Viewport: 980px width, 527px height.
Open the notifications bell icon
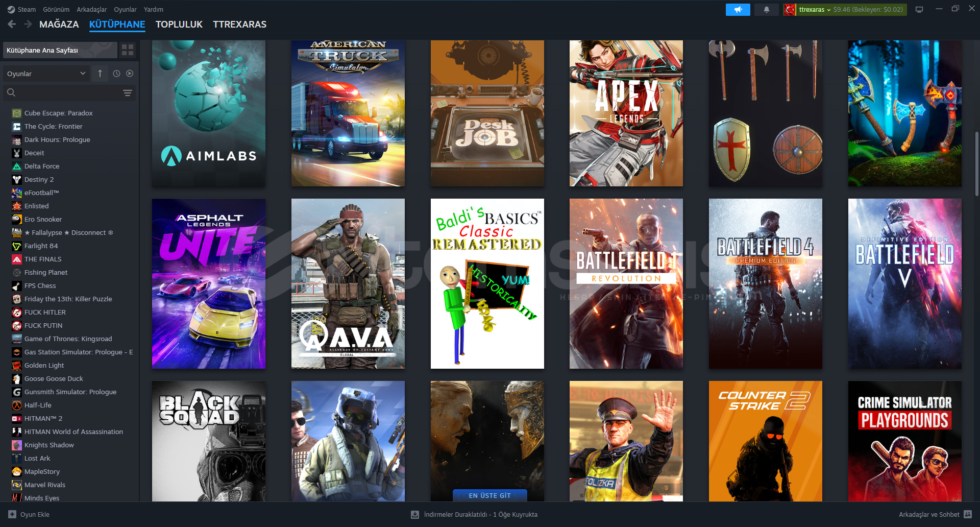pos(766,10)
